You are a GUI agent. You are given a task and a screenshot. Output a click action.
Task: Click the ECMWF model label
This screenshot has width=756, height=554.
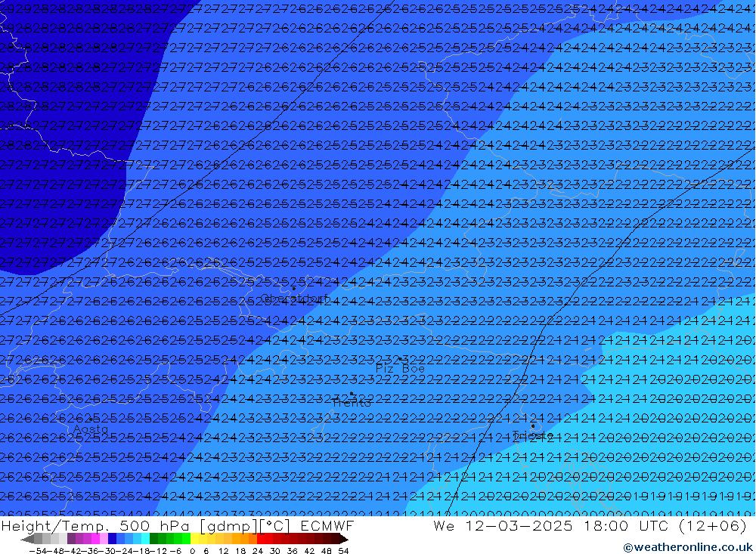327,526
